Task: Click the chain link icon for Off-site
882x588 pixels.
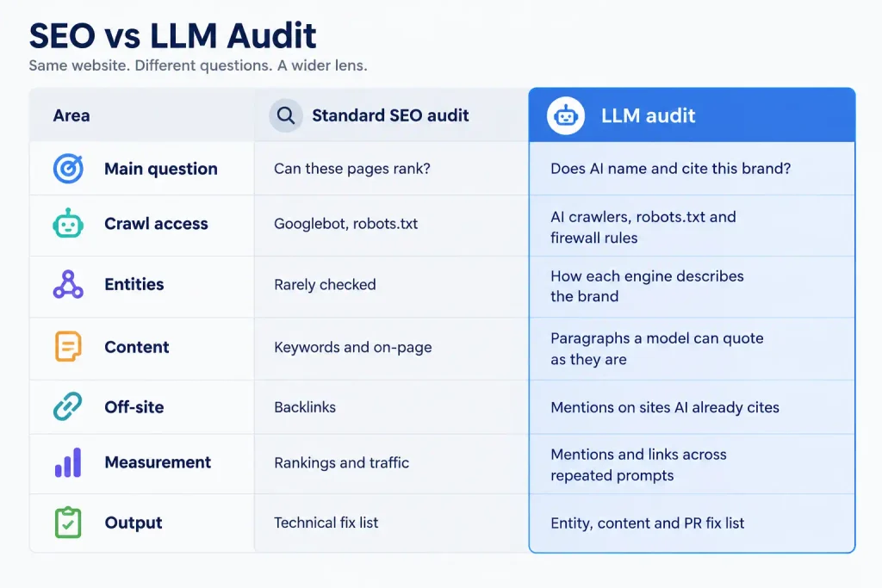Action: 67,406
